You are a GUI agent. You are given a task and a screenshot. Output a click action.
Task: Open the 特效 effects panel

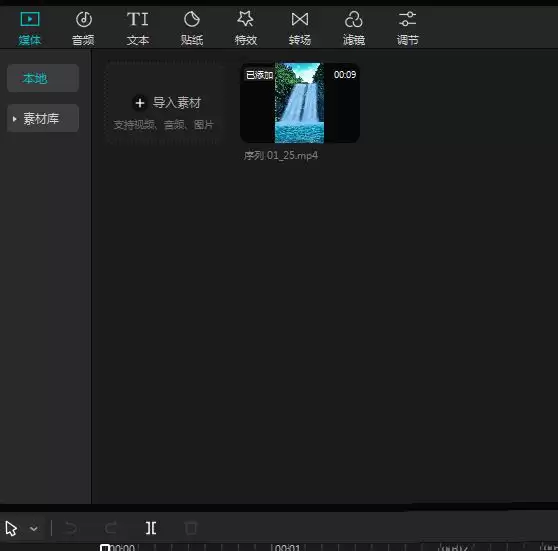(x=246, y=28)
